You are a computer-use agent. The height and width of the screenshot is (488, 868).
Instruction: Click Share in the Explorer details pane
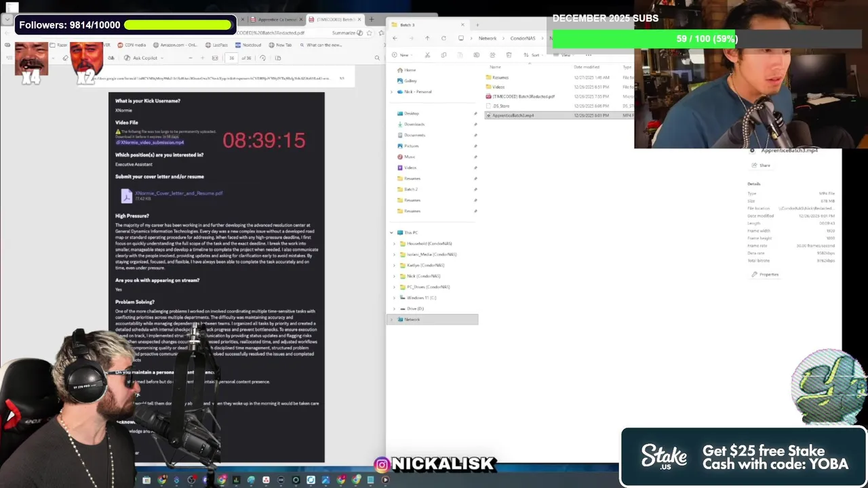coord(761,165)
